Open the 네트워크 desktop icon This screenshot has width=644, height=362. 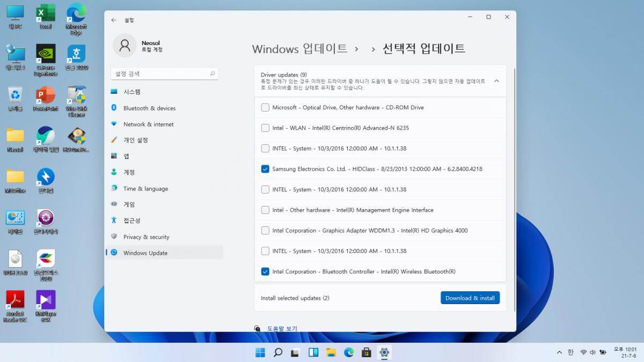click(x=15, y=57)
